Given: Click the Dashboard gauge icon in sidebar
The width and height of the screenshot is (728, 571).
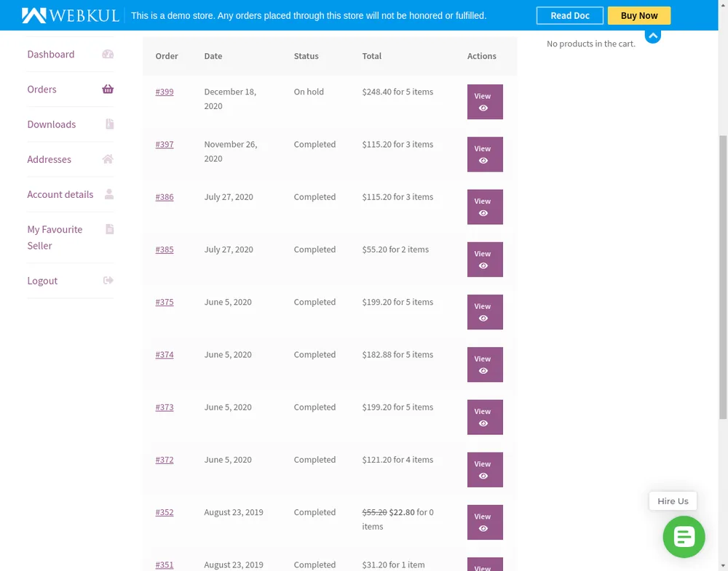Looking at the screenshot, I should click(x=108, y=55).
